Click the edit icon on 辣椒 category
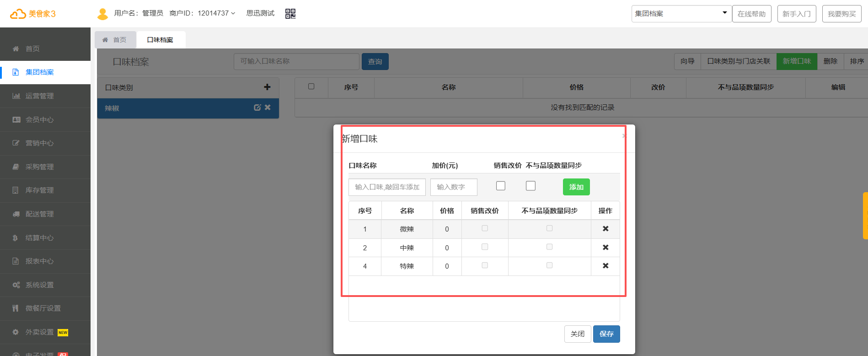The height and width of the screenshot is (356, 868). tap(257, 108)
